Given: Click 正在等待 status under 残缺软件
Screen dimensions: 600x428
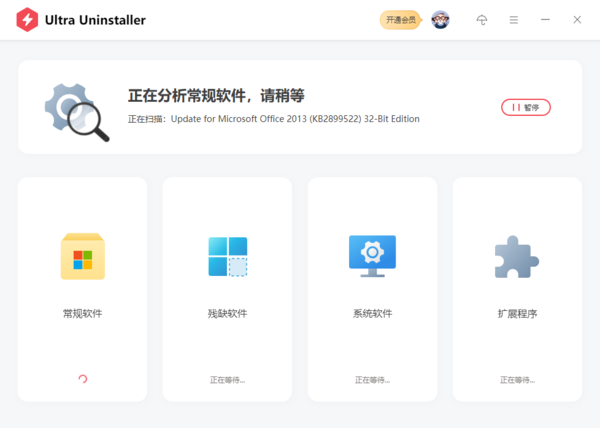Looking at the screenshot, I should point(227,380).
